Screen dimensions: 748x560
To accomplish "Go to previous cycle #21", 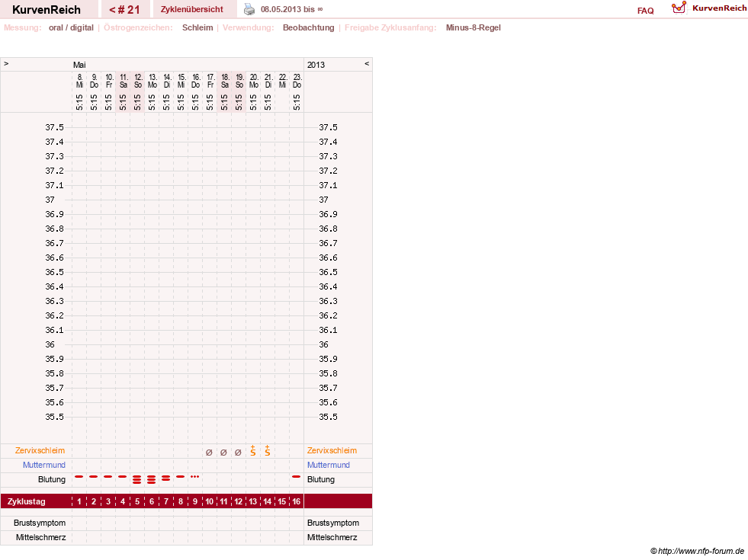I will [x=124, y=10].
